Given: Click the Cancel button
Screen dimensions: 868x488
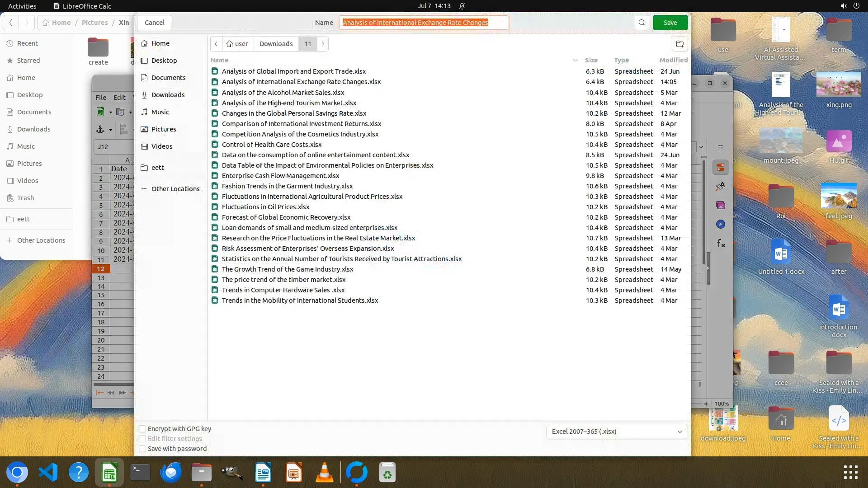Looking at the screenshot, I should [154, 23].
